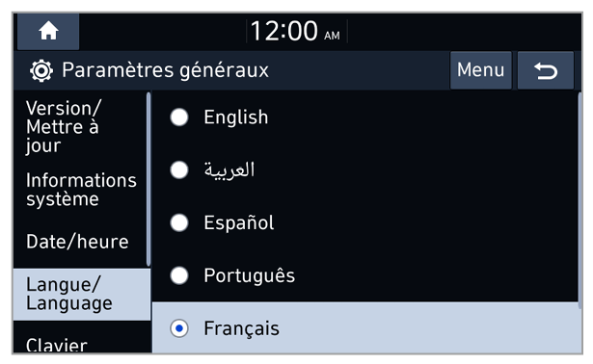Switch to Date/heure settings

pyautogui.click(x=79, y=242)
